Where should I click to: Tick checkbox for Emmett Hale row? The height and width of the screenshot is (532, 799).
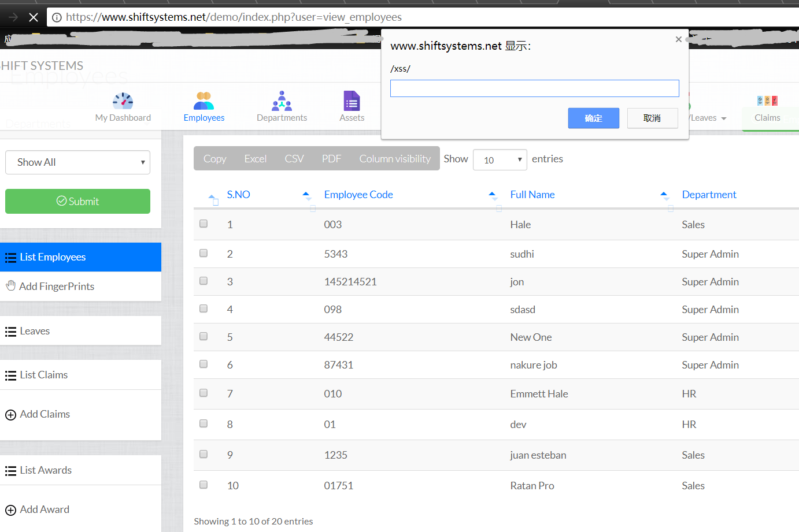204,393
